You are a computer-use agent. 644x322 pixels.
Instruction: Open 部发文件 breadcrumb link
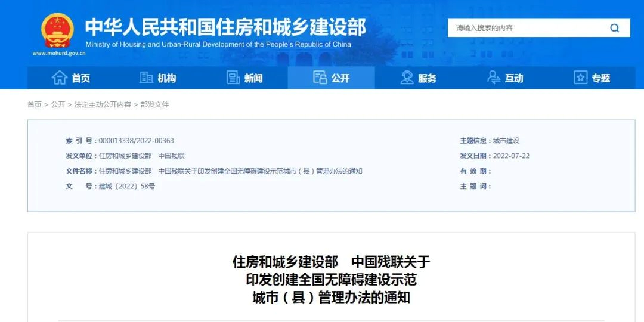point(154,104)
